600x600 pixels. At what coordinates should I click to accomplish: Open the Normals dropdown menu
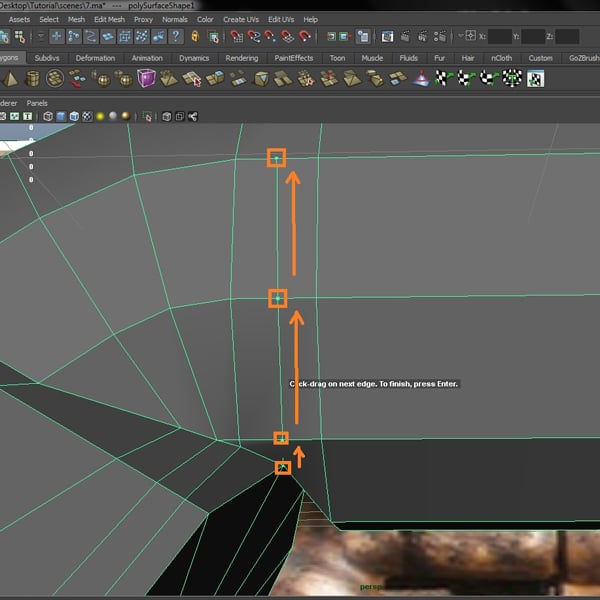[x=174, y=19]
